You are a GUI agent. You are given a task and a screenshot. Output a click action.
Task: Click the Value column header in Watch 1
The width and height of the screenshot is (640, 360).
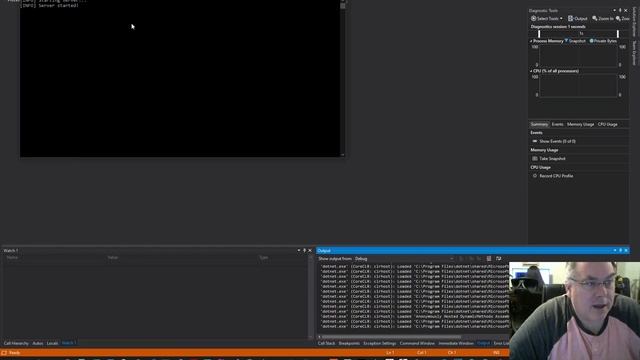point(113,258)
